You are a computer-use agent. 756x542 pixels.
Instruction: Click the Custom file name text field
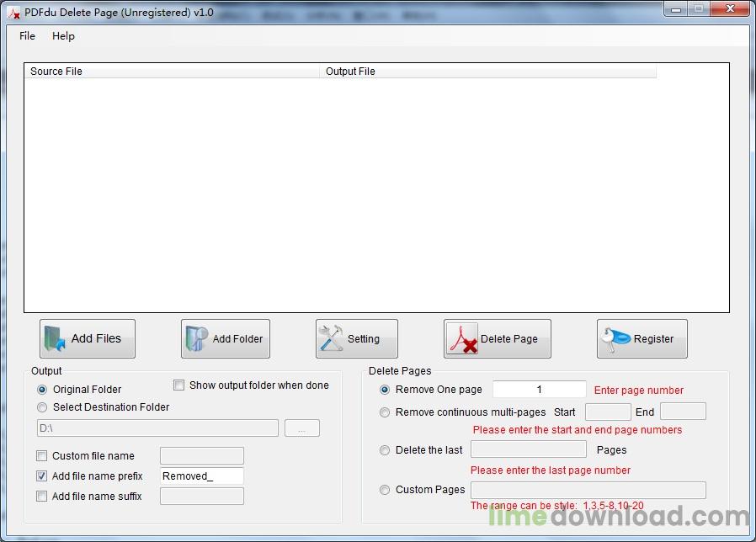coord(202,455)
